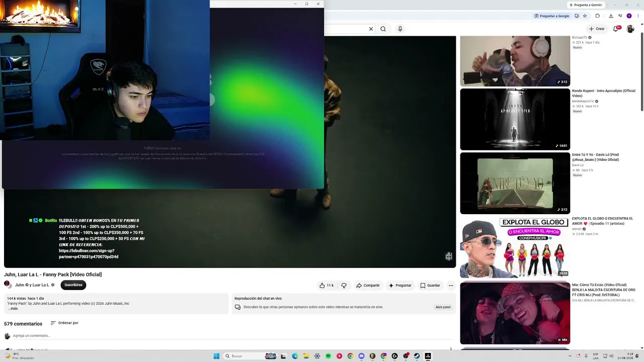
Task: Open YouTube account avatar menu
Action: coord(630,29)
